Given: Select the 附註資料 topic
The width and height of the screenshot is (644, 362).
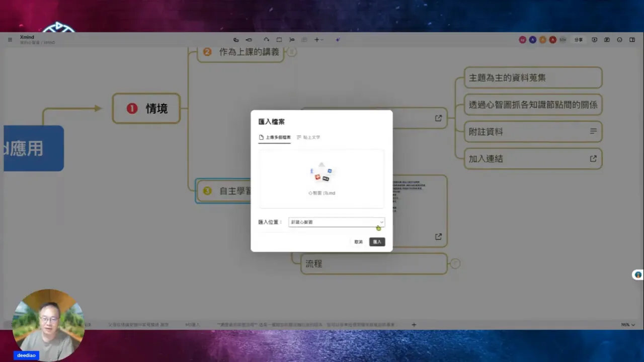Looking at the screenshot, I should pyautogui.click(x=533, y=131).
